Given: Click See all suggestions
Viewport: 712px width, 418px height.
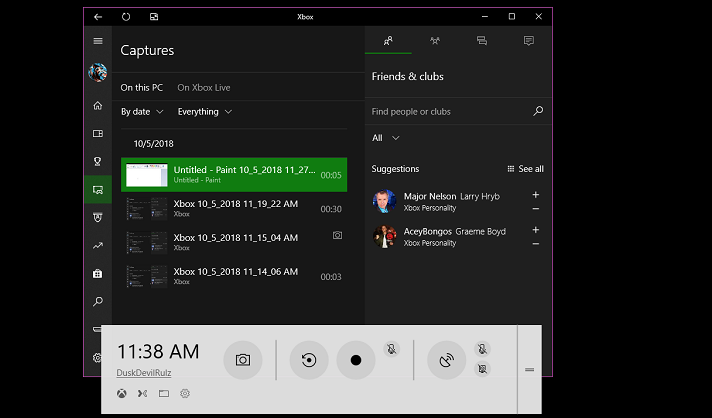Looking at the screenshot, I should (525, 169).
